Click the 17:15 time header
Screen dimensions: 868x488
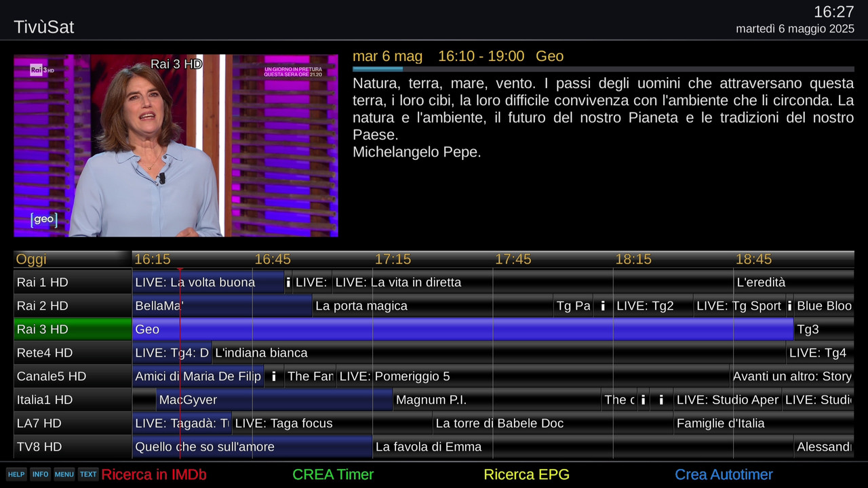tap(393, 259)
